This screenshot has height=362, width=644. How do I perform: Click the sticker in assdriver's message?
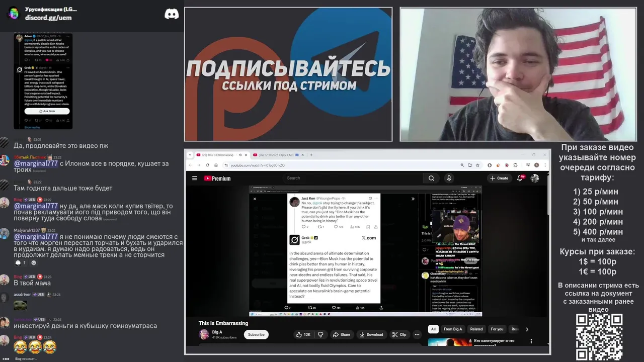[x=20, y=305]
